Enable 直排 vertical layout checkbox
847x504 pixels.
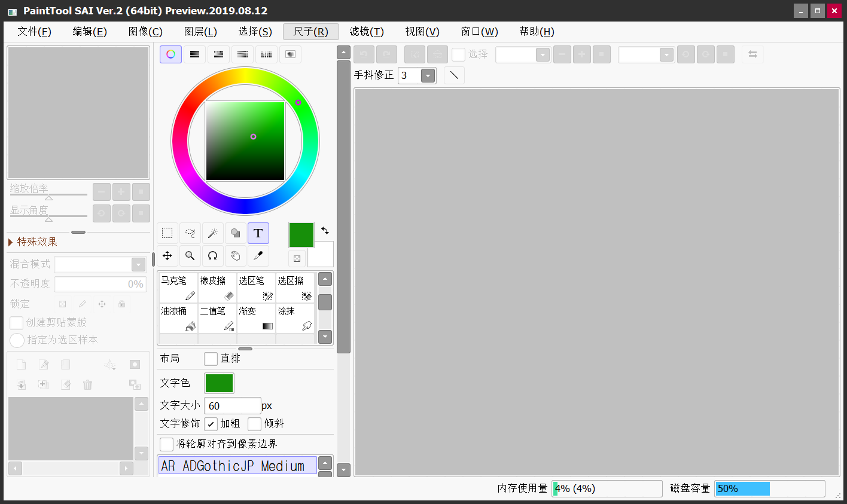[x=211, y=359]
